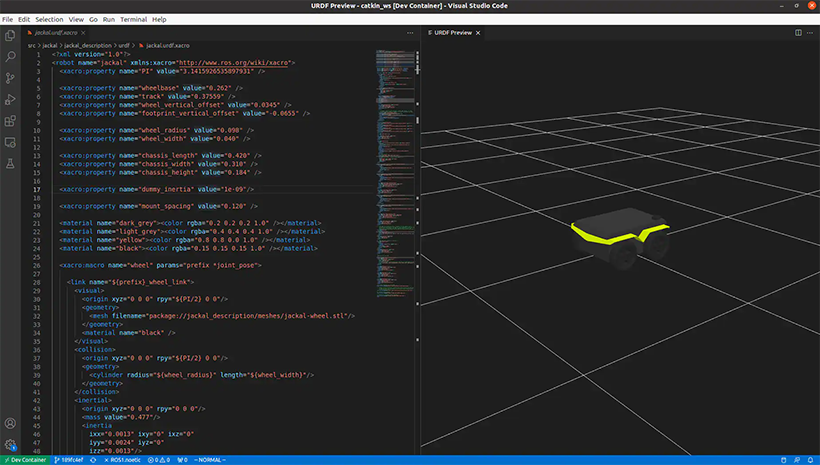Open the Explorer view in activity bar
This screenshot has width=820, height=465.
click(10, 35)
